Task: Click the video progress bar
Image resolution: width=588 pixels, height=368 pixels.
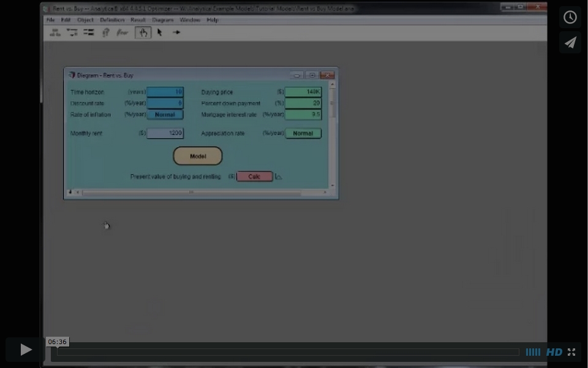Action: (288, 352)
